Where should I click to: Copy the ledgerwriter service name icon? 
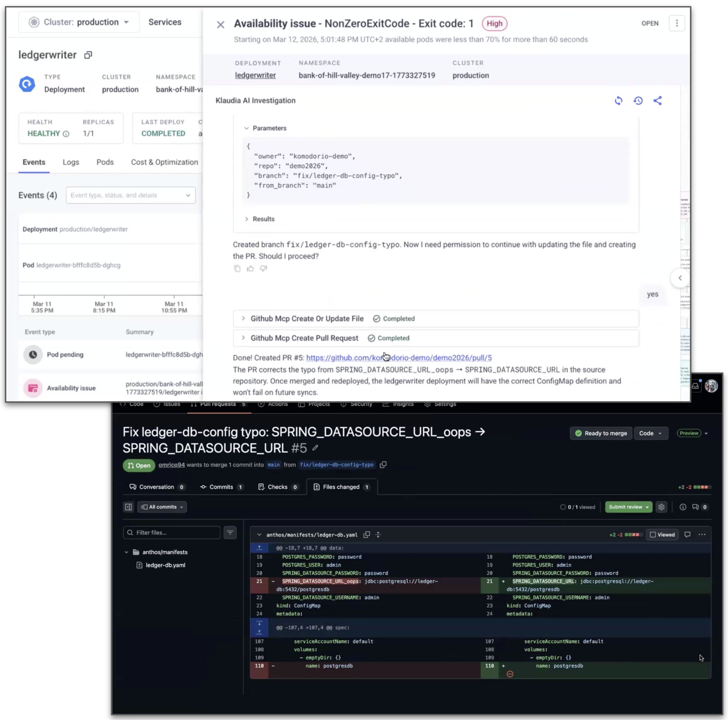pyautogui.click(x=88, y=55)
